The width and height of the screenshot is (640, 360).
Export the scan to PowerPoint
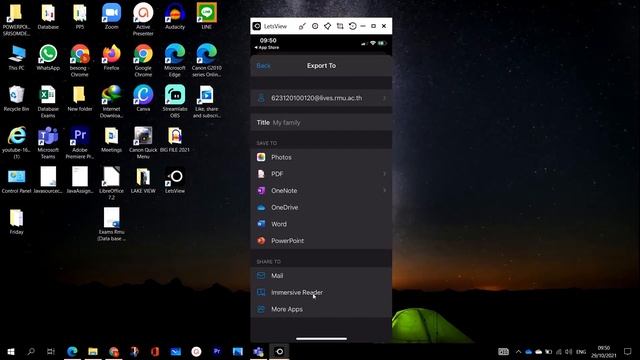(x=321, y=241)
